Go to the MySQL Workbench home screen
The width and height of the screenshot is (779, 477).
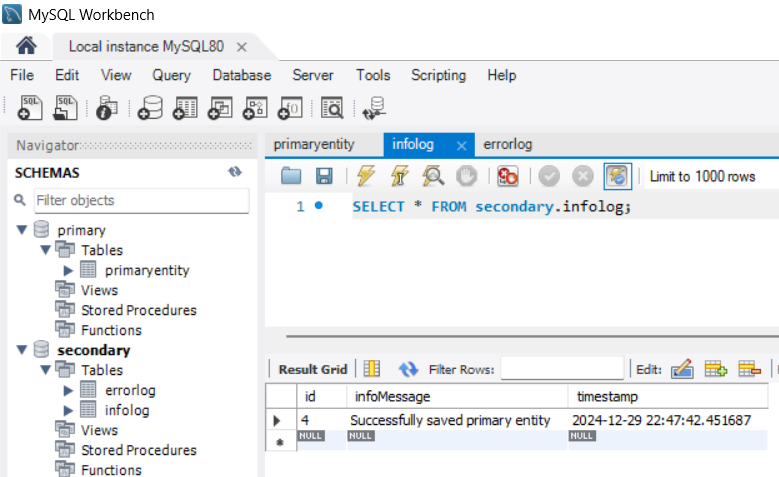pyautogui.click(x=26, y=46)
